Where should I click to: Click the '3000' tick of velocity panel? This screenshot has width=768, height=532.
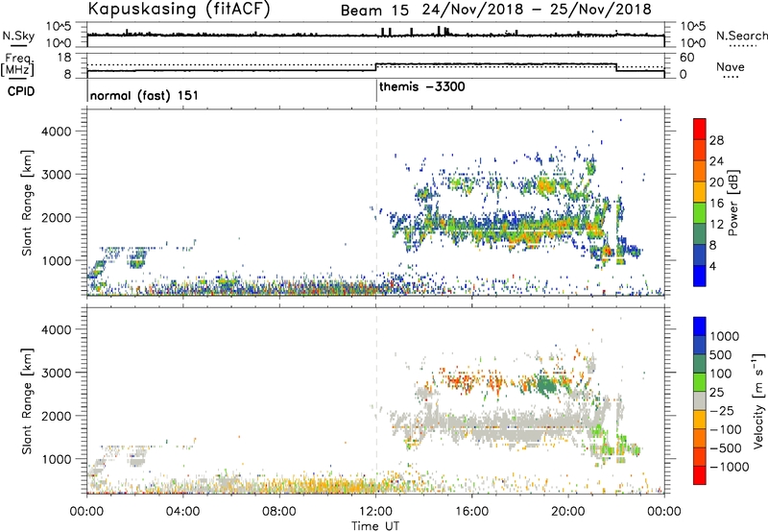click(56, 373)
